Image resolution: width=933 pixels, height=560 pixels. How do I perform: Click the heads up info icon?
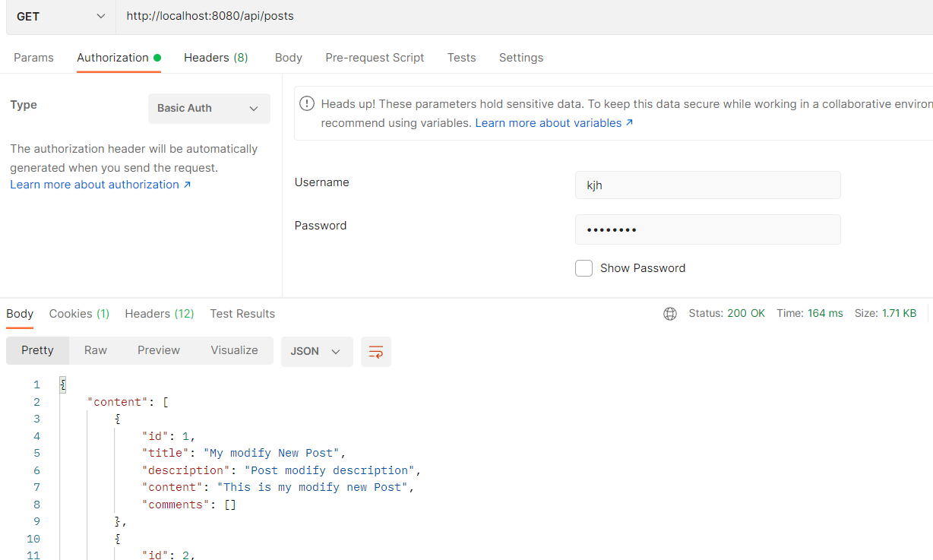tap(307, 103)
